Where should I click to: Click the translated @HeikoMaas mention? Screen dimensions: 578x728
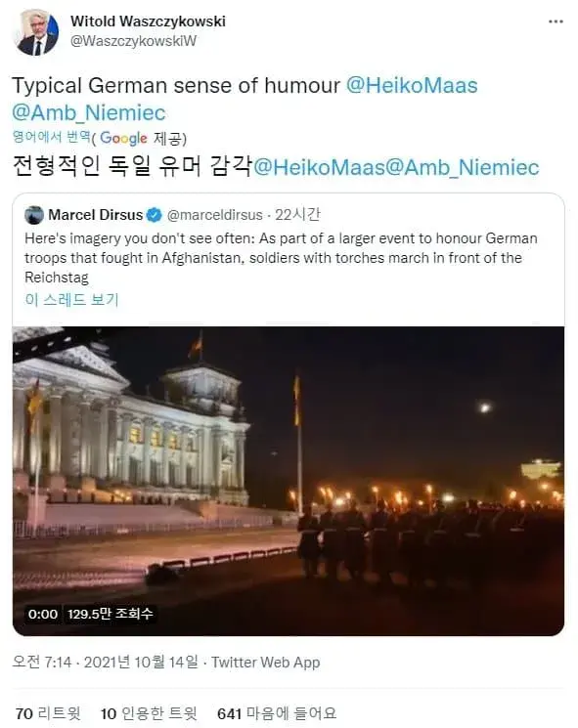(x=319, y=167)
